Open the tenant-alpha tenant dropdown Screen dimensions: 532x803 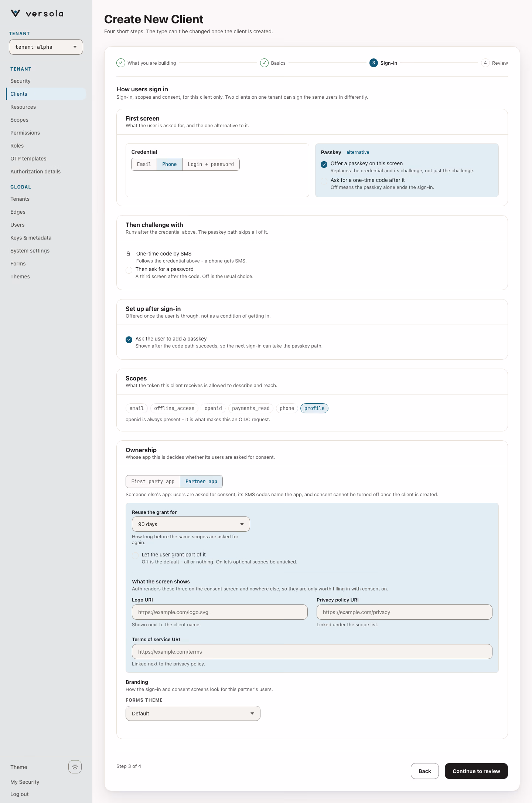point(46,47)
